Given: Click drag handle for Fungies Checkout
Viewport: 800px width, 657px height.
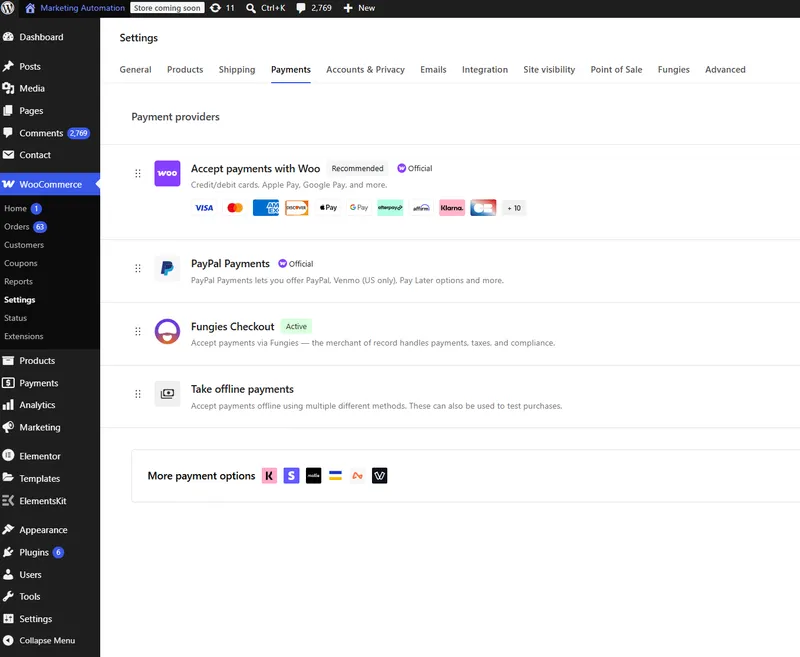Looking at the screenshot, I should 138,332.
